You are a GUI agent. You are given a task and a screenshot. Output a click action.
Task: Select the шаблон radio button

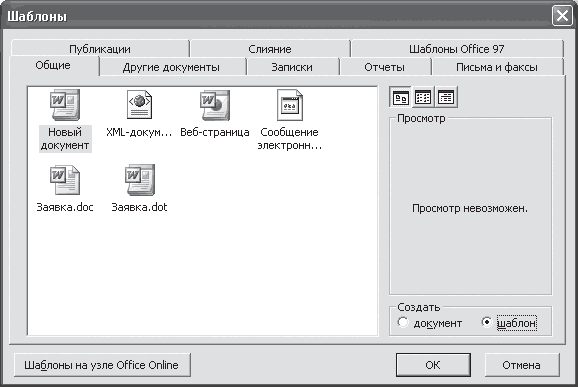coord(487,322)
